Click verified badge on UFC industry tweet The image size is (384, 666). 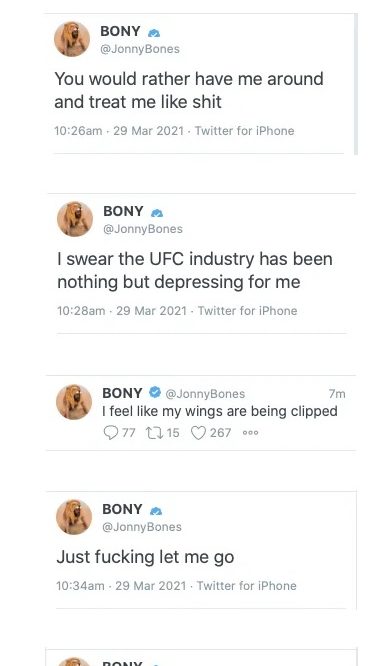tap(157, 213)
